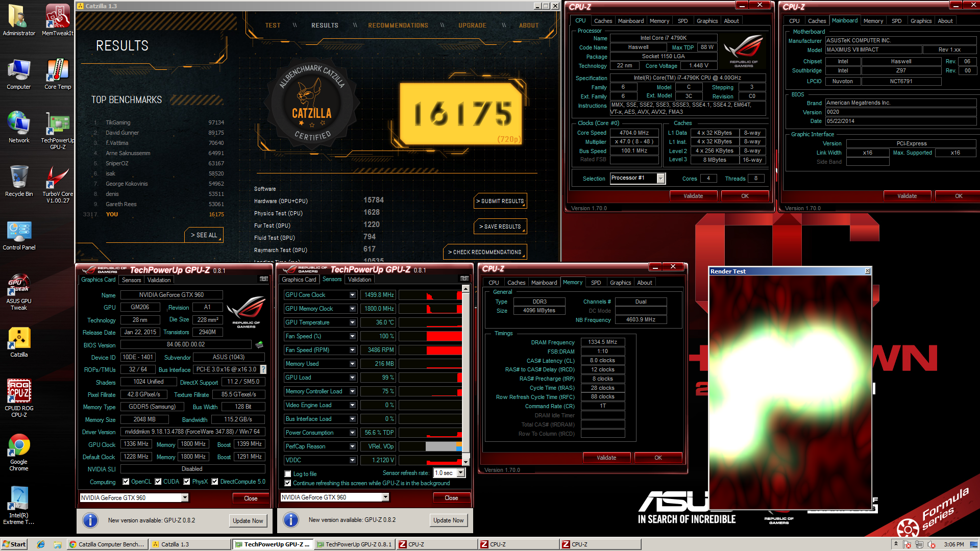Open GPU selector dropdown in Graphics Card window
Viewport: 980px width, 551px height.
(185, 497)
